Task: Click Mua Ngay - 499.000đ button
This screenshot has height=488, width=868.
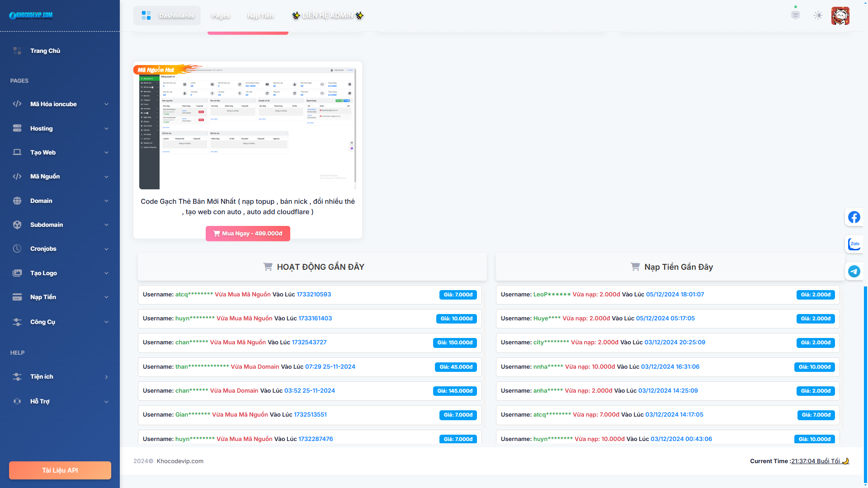Action: (248, 234)
